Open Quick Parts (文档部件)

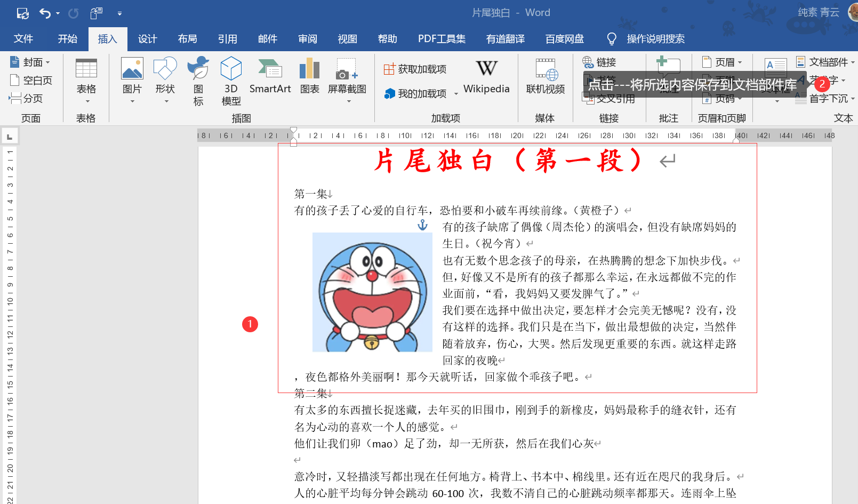825,62
